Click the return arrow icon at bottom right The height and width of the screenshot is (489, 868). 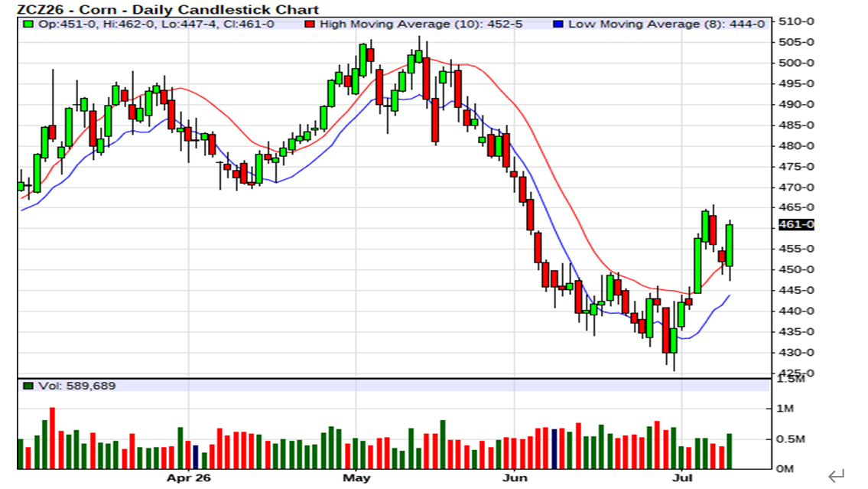point(836,475)
